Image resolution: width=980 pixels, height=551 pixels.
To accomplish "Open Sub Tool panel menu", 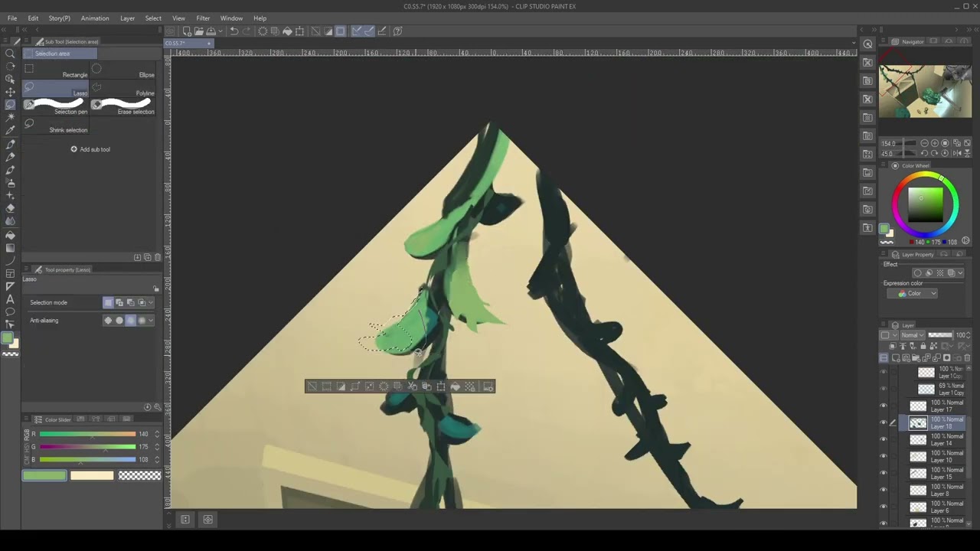I will click(x=25, y=41).
